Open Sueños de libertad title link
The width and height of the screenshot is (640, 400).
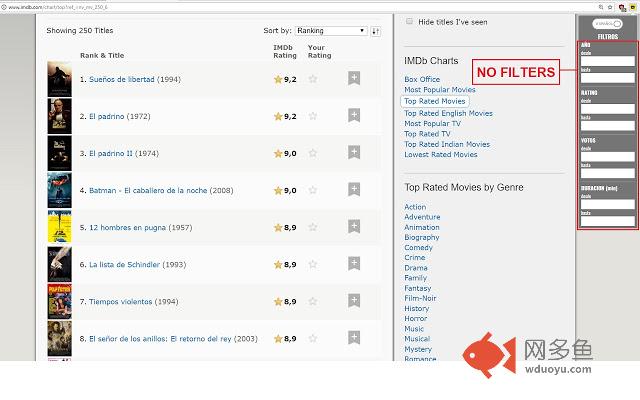point(122,79)
